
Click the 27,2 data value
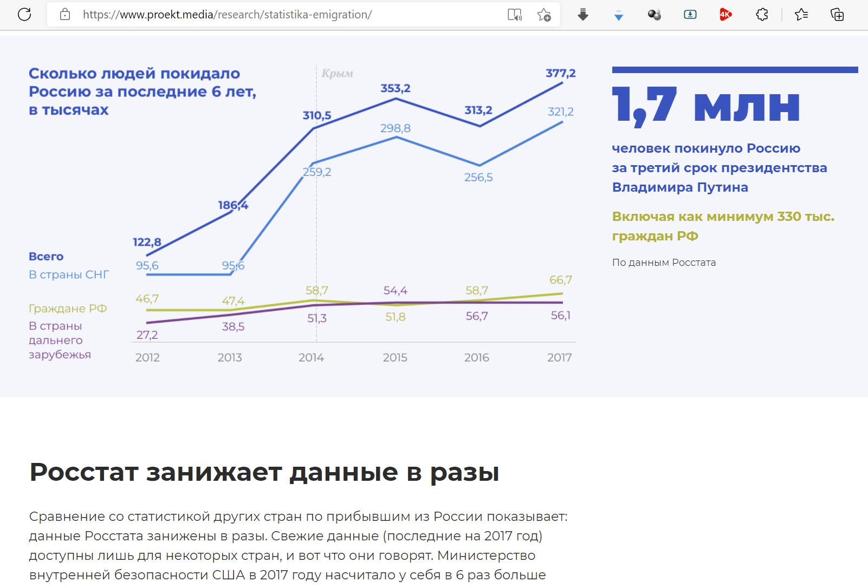click(147, 335)
